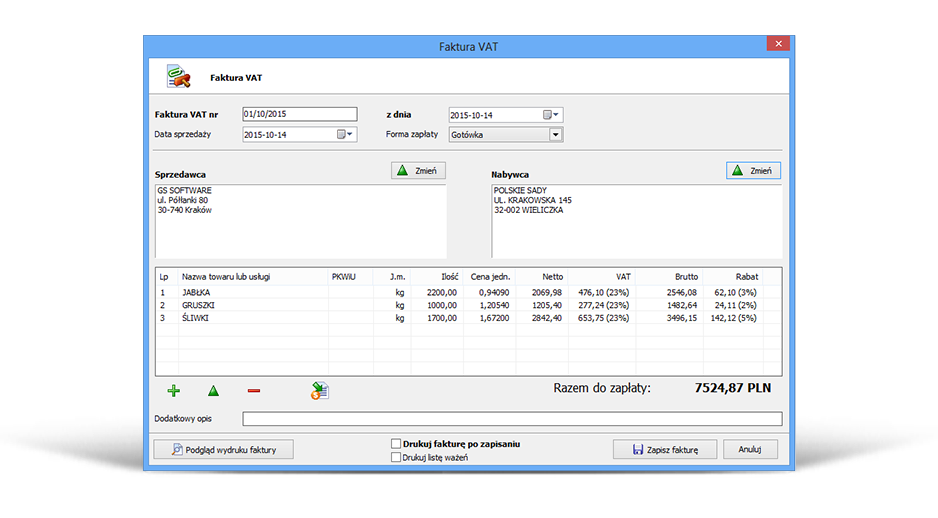Open print preview with Podgląd wydruku faktury
The image size is (938, 518).
pos(222,449)
